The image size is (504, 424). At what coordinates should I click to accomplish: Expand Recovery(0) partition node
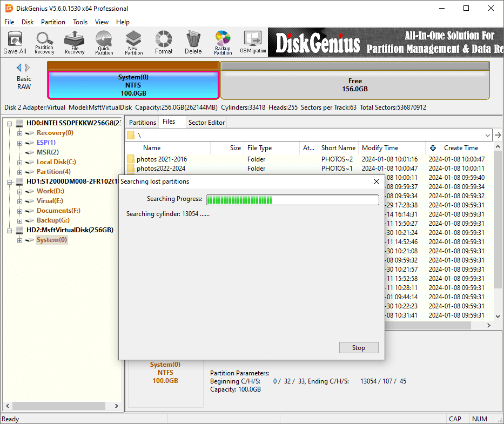(x=19, y=133)
